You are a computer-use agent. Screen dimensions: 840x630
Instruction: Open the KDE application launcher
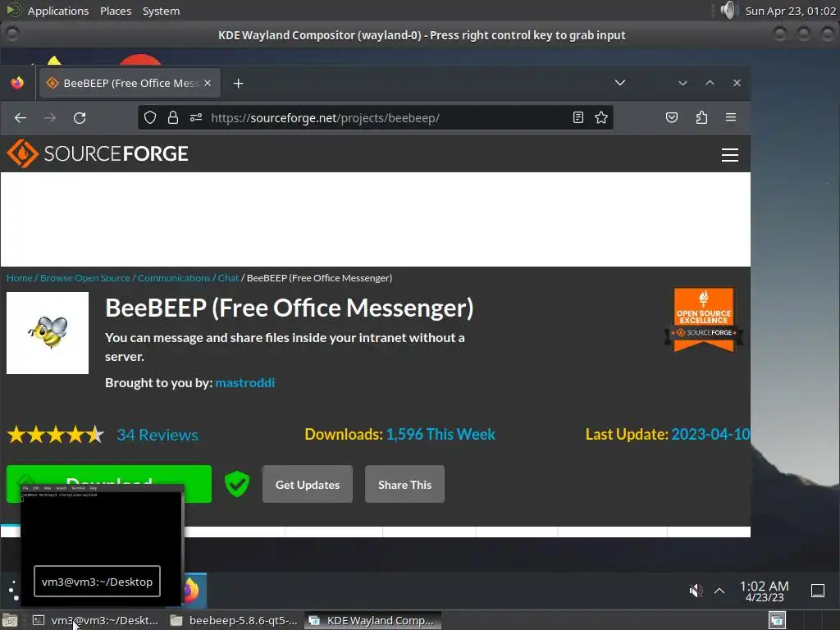pyautogui.click(x=13, y=590)
